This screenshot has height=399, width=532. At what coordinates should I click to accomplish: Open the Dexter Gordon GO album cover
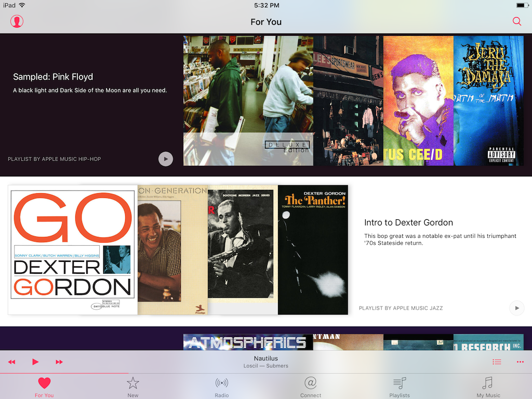tap(73, 250)
